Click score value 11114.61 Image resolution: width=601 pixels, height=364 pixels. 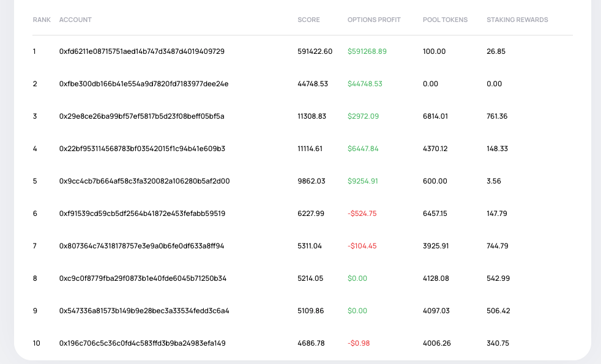click(x=310, y=149)
